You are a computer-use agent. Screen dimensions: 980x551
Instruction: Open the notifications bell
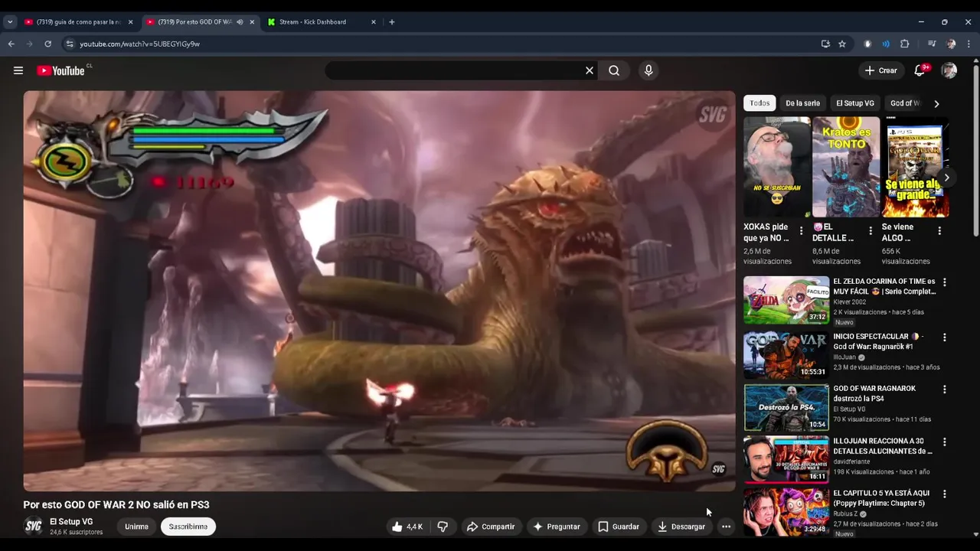(920, 70)
